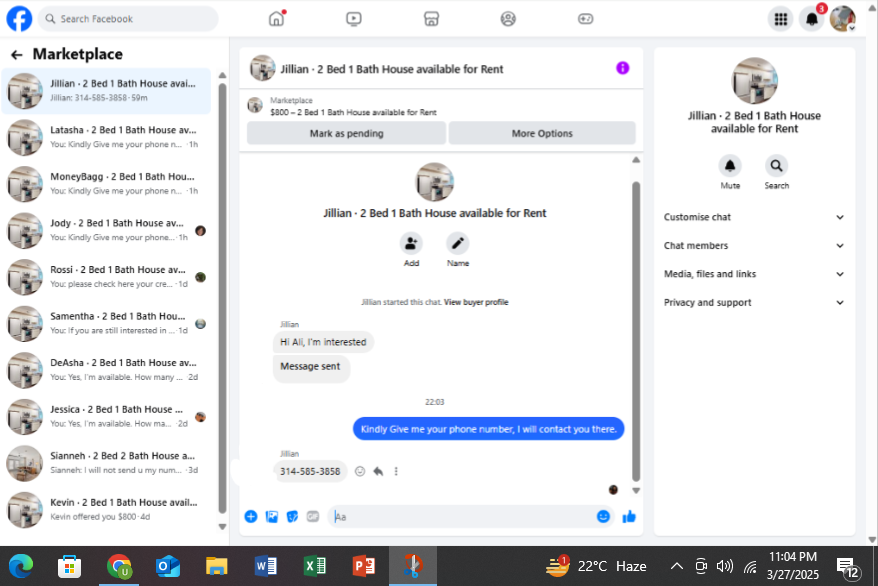878x586 pixels.
Task: Open the notifications bell with badge
Action: coord(812,19)
